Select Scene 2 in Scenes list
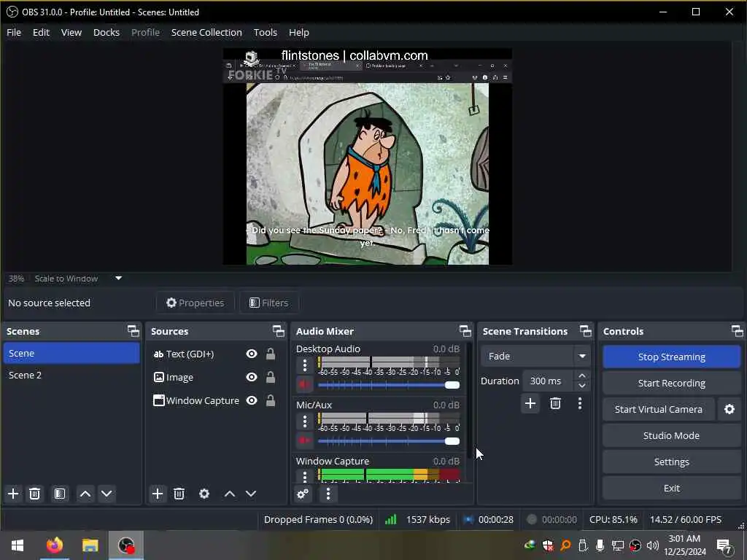 click(71, 376)
